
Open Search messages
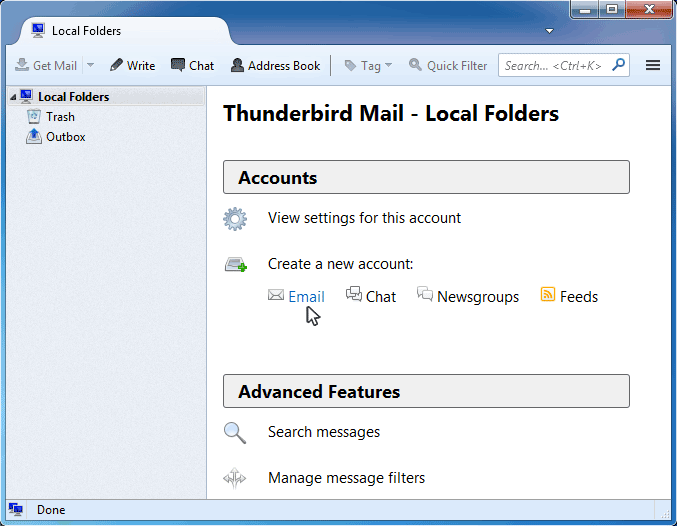(x=324, y=432)
